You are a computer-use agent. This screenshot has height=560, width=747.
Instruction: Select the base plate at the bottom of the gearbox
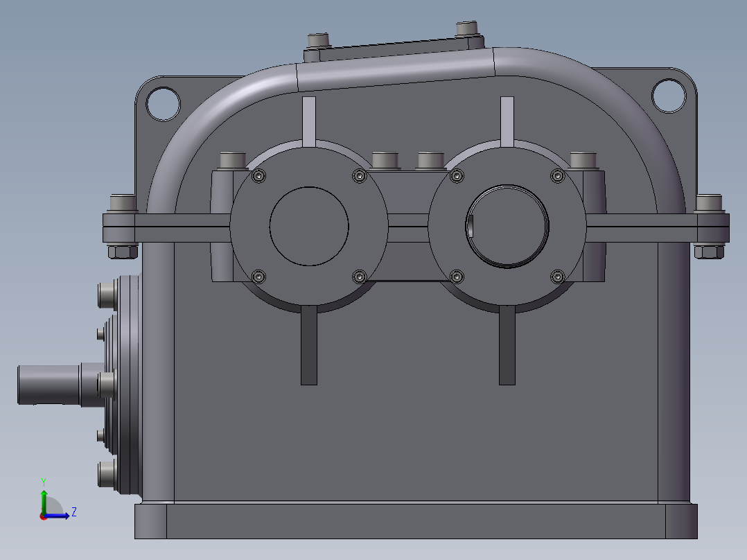(416, 520)
